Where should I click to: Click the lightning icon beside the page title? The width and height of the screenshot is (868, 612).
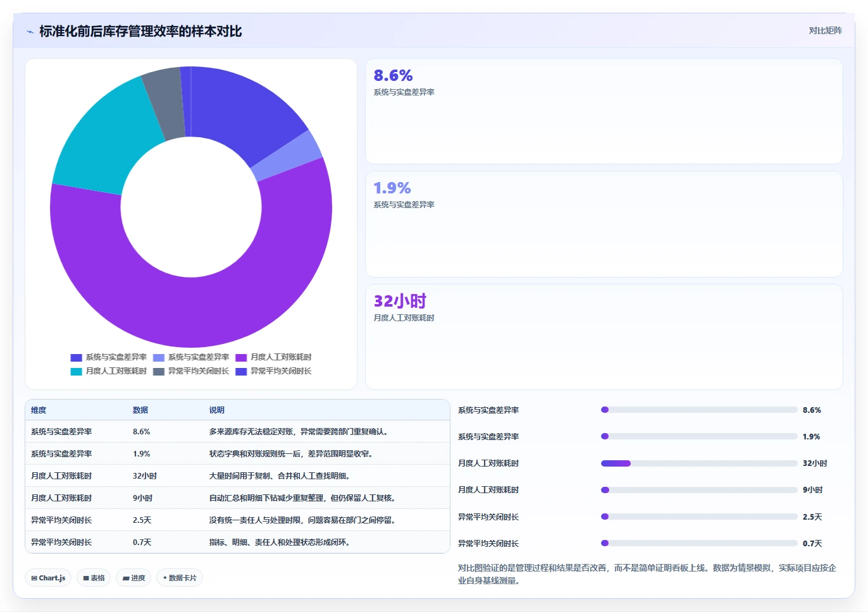(x=30, y=32)
